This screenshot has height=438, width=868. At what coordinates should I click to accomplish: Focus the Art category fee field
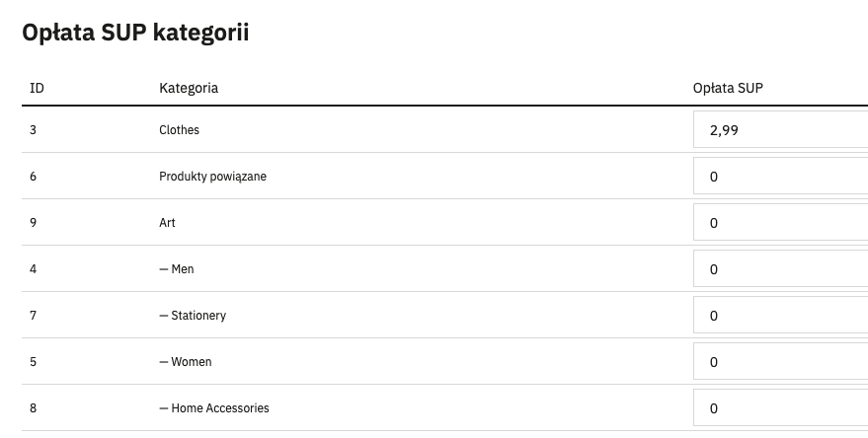[x=780, y=222]
